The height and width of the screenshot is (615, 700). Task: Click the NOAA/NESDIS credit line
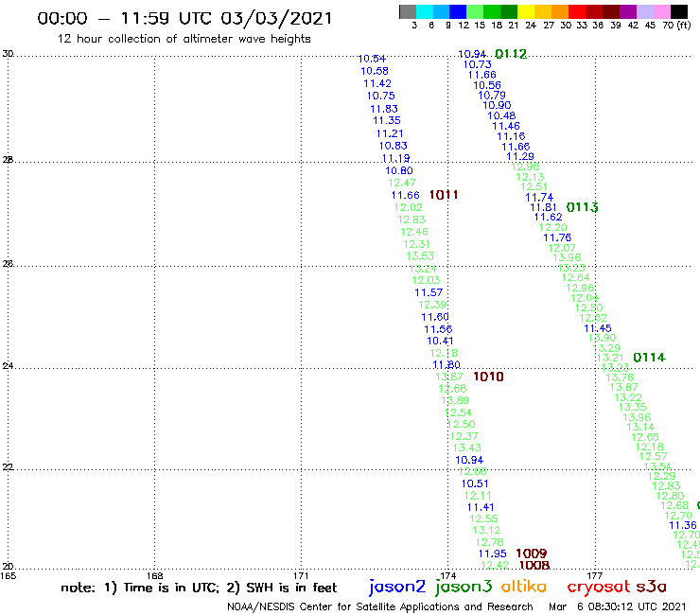point(380,606)
